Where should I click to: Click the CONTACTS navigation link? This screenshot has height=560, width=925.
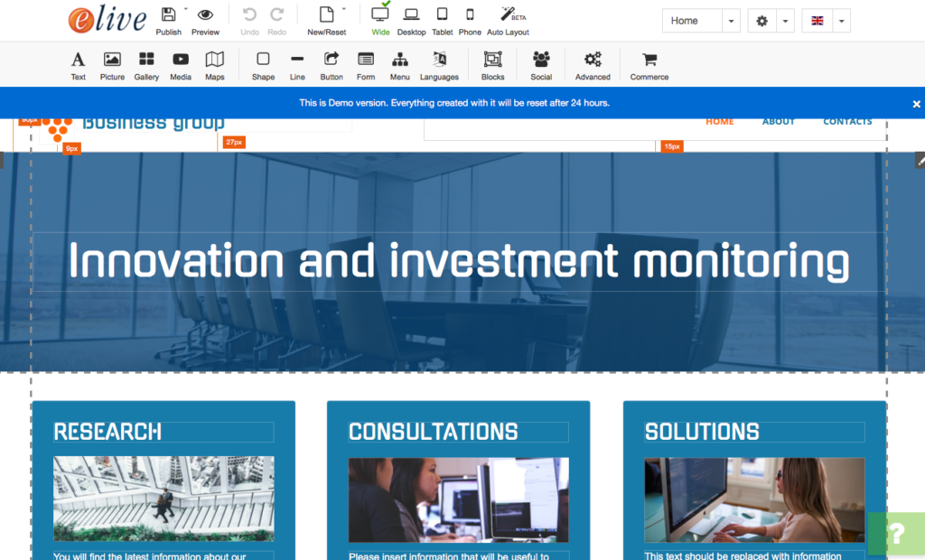[847, 122]
